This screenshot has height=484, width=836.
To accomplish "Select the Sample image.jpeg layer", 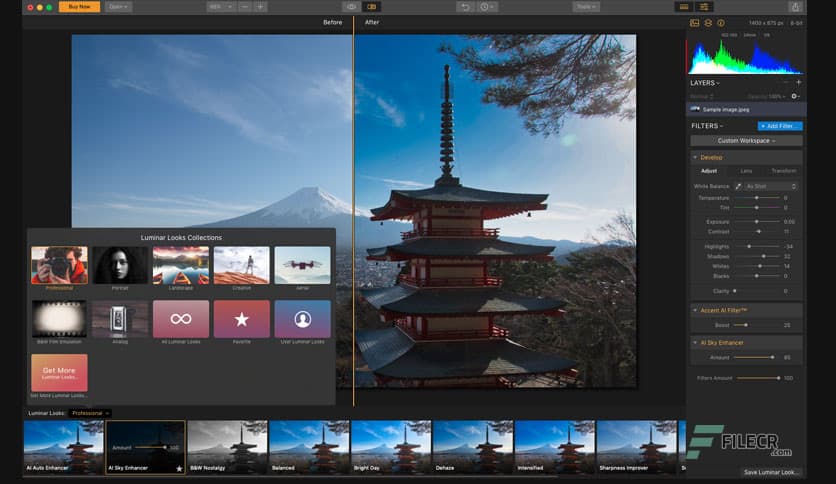I will pyautogui.click(x=746, y=109).
